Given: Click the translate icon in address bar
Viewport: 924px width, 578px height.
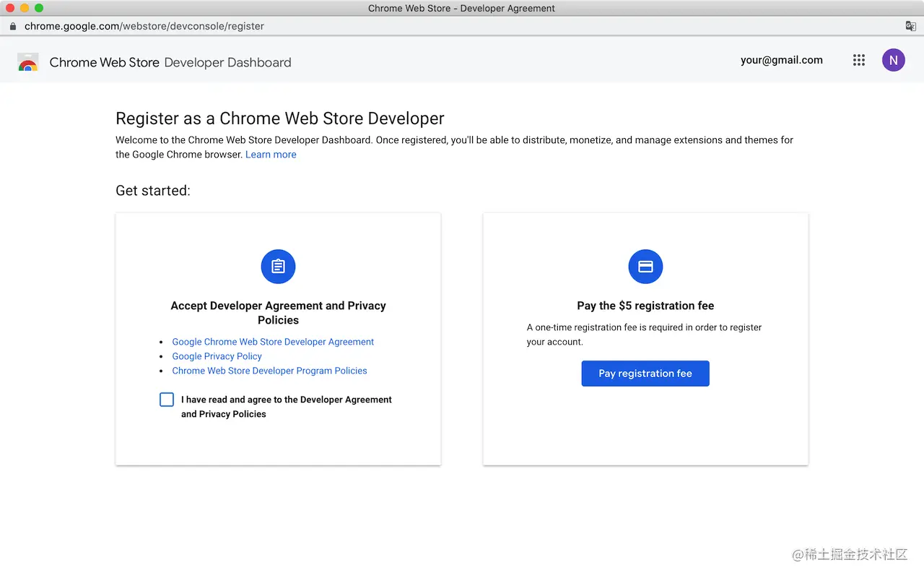Looking at the screenshot, I should (910, 26).
